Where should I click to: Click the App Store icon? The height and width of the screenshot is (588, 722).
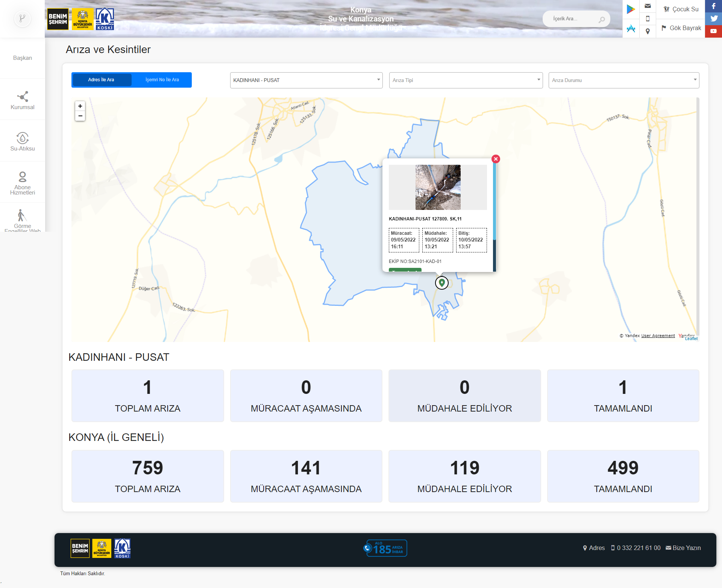click(x=631, y=29)
